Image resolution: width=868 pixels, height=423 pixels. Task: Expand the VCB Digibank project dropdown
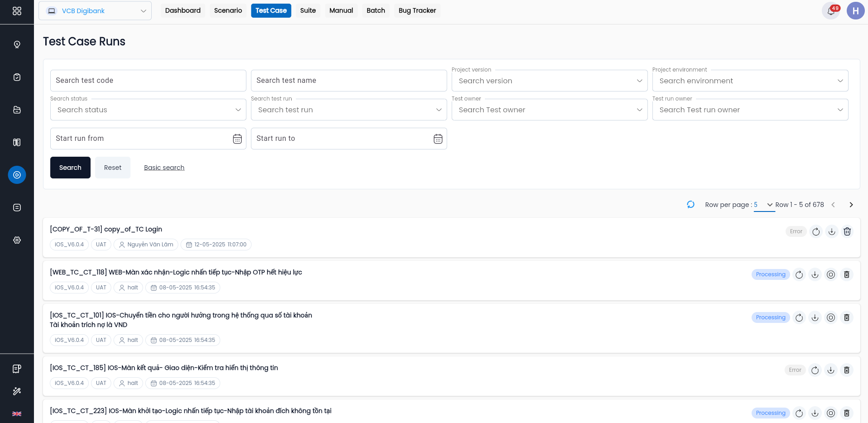click(x=95, y=11)
